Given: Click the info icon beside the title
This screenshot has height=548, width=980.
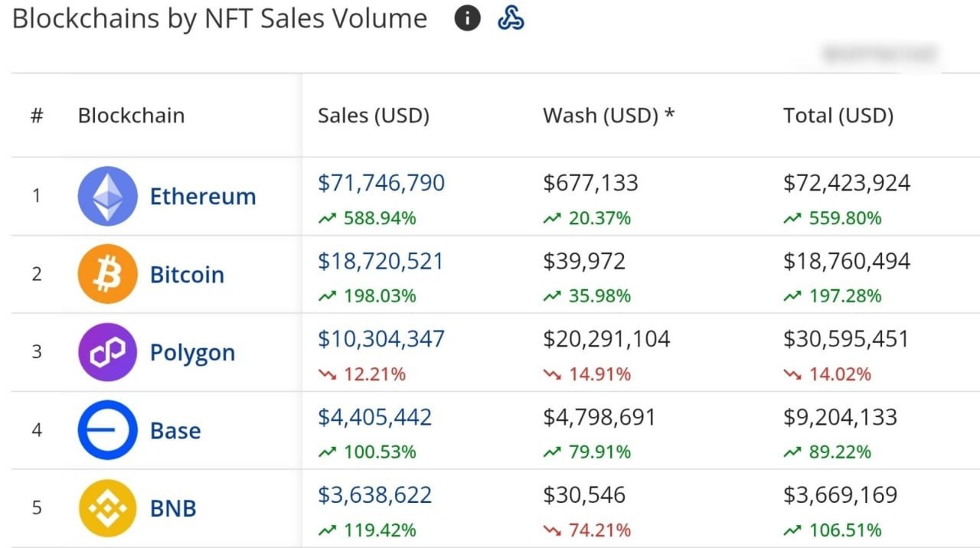Looking at the screenshot, I should click(x=467, y=18).
